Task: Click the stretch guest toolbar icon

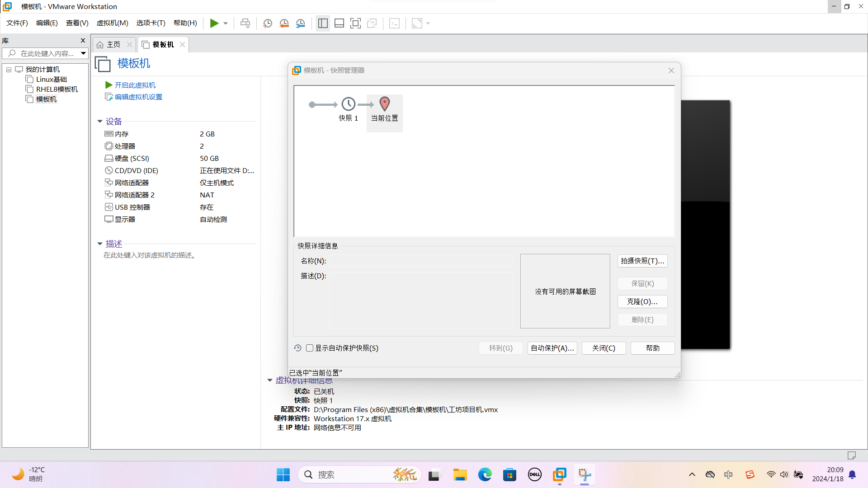Action: coord(417,23)
